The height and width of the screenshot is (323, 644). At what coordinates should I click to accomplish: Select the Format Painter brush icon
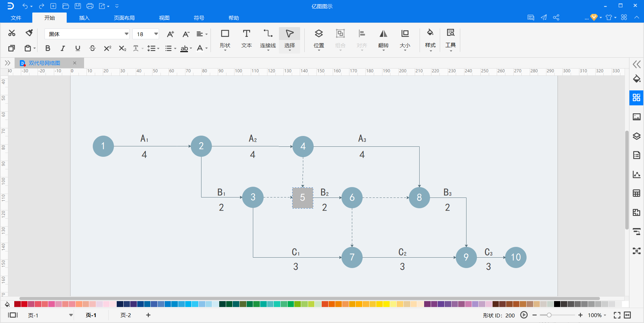point(29,33)
